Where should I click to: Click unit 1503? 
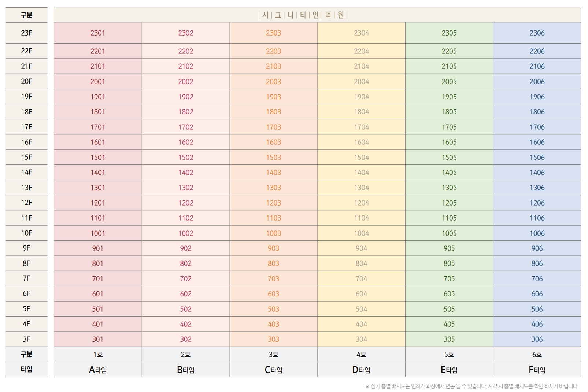274,158
